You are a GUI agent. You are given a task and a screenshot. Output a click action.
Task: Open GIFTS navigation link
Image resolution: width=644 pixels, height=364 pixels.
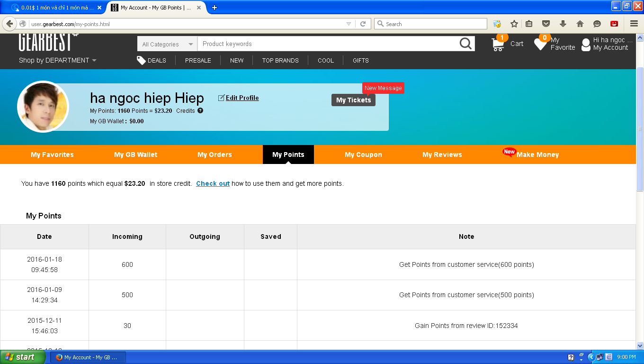point(361,60)
